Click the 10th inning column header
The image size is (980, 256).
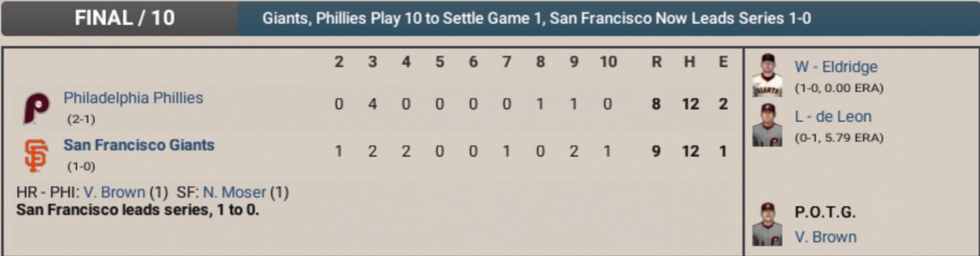point(608,62)
